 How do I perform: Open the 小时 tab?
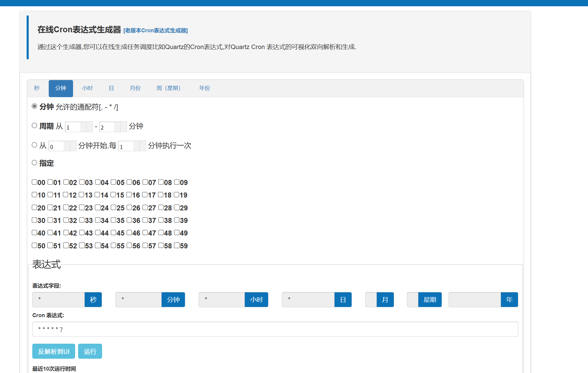click(87, 88)
